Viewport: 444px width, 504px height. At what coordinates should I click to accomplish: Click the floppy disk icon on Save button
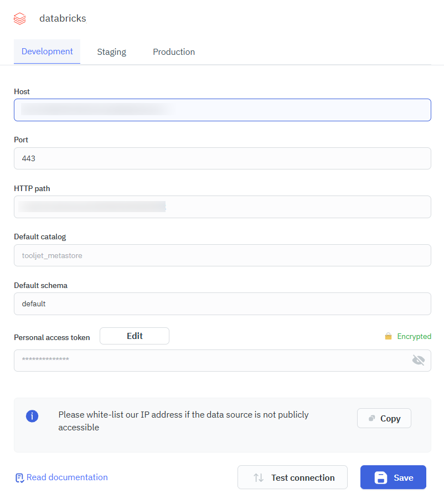[x=381, y=477]
